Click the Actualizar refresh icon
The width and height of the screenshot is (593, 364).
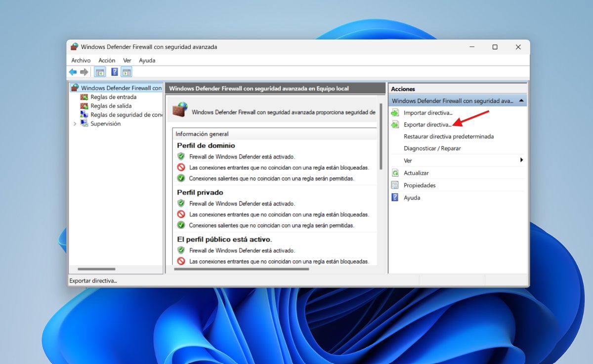point(395,173)
